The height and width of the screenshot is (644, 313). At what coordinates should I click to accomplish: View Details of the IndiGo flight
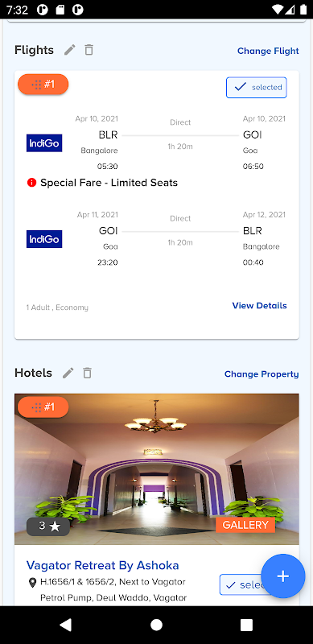(260, 306)
